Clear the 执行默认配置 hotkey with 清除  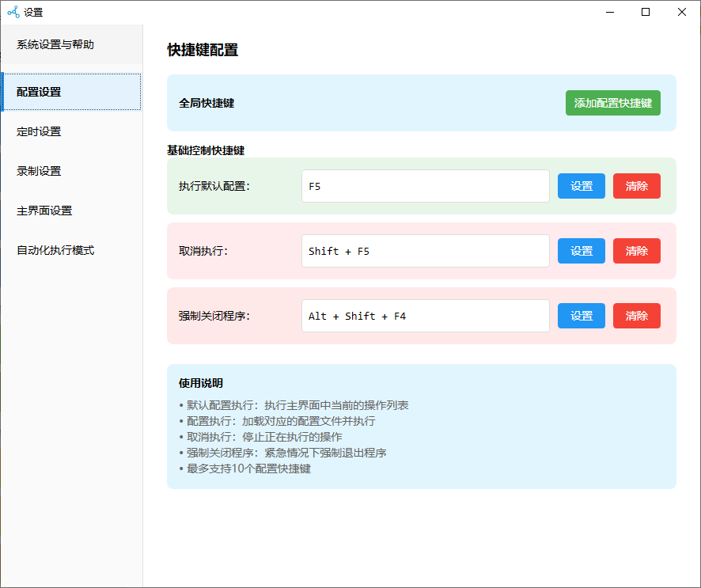(x=636, y=186)
